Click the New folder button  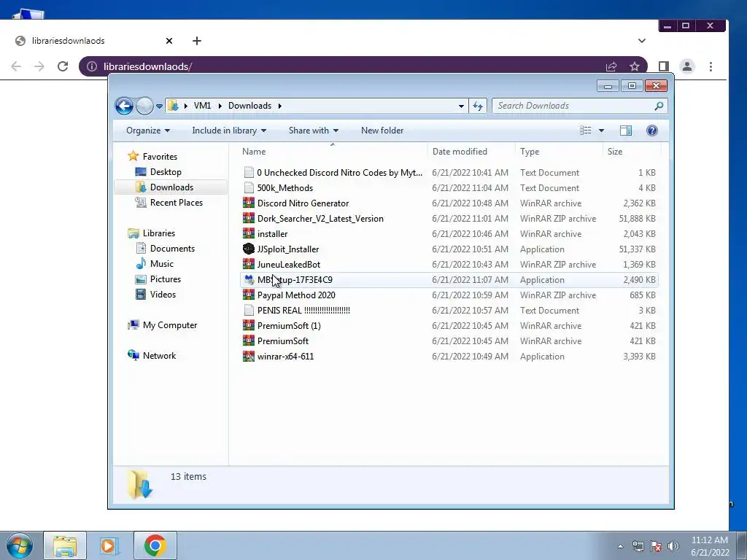[382, 131]
